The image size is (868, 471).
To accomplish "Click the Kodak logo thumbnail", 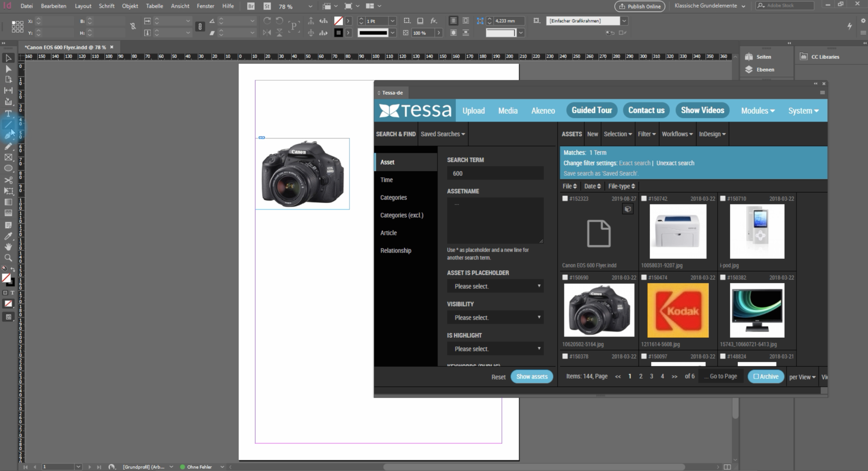I will (x=678, y=310).
